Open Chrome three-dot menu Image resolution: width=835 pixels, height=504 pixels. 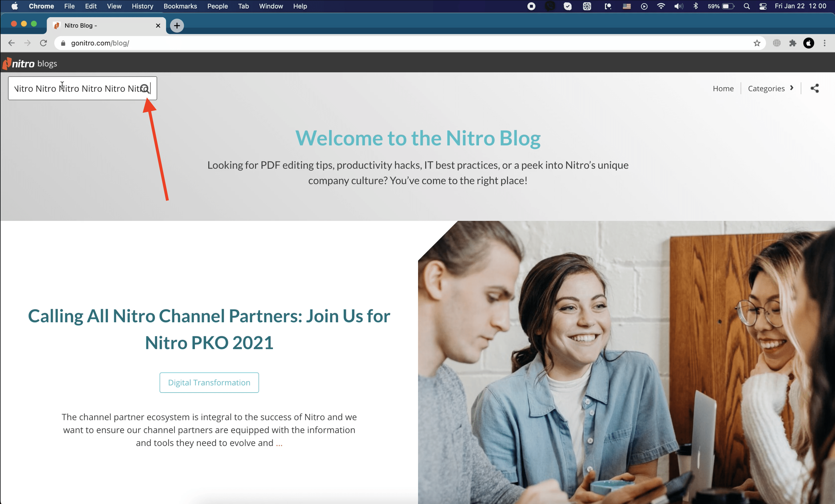pos(824,43)
